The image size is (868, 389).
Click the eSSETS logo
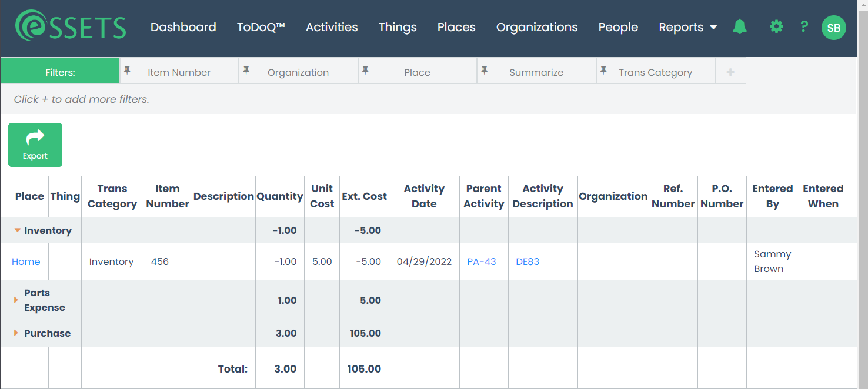71,26
